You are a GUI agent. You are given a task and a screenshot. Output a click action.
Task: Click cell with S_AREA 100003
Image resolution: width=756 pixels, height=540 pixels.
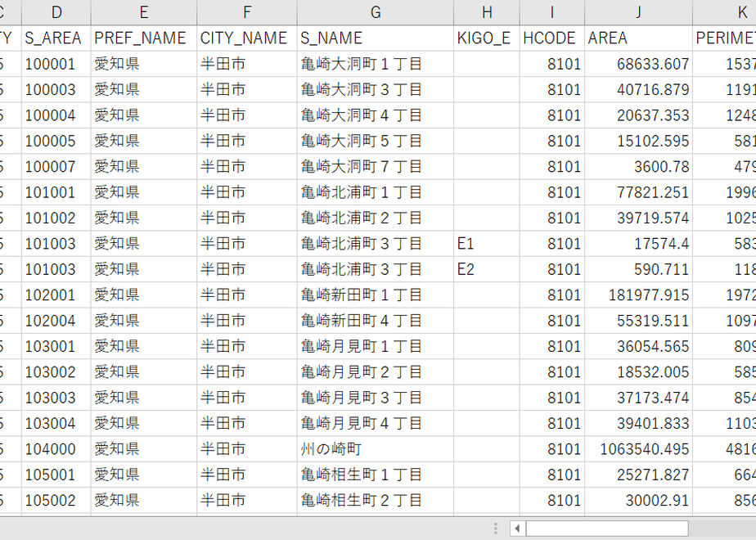coord(56,89)
